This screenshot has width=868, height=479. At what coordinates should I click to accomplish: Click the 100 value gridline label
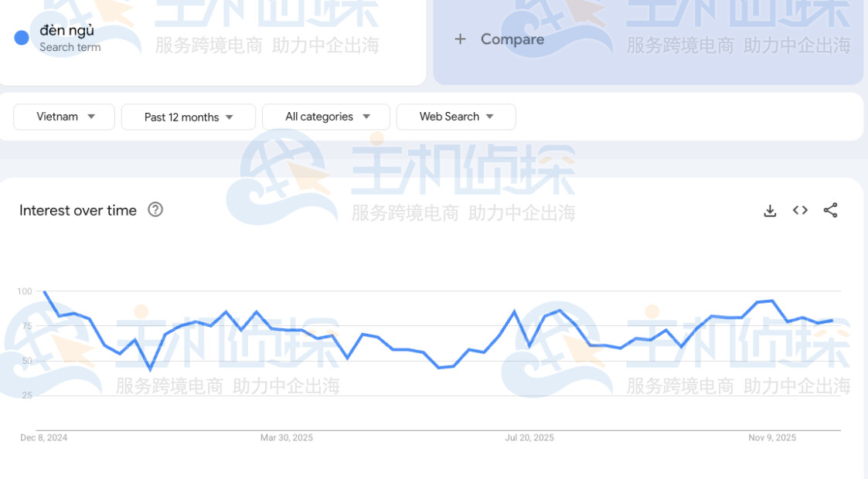tap(26, 291)
